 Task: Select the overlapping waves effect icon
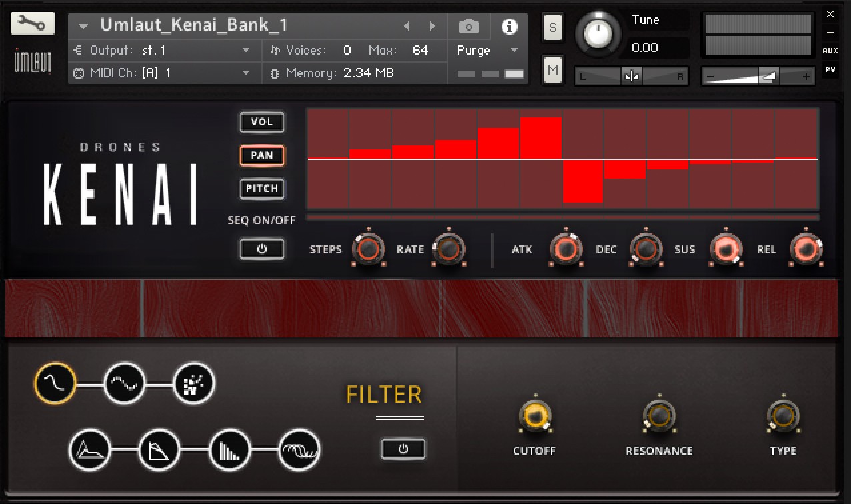tap(299, 450)
